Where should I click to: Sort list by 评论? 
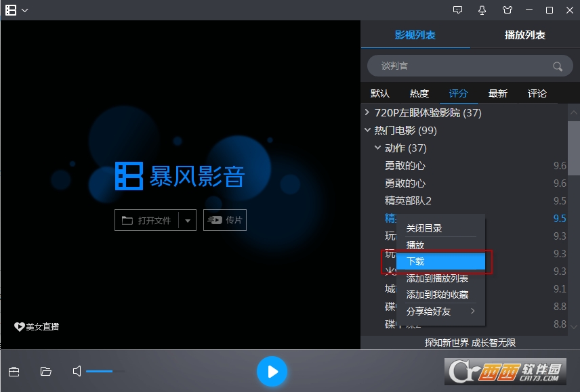537,93
